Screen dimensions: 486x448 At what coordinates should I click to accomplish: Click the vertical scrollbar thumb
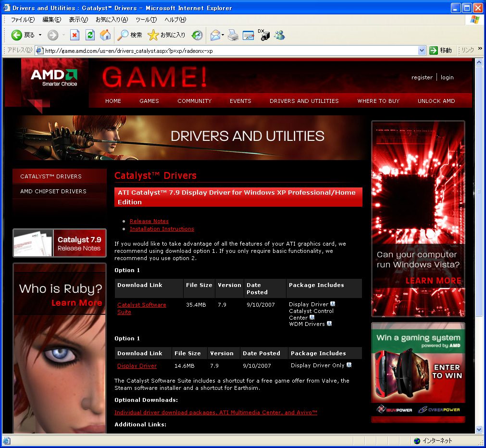[479, 191]
